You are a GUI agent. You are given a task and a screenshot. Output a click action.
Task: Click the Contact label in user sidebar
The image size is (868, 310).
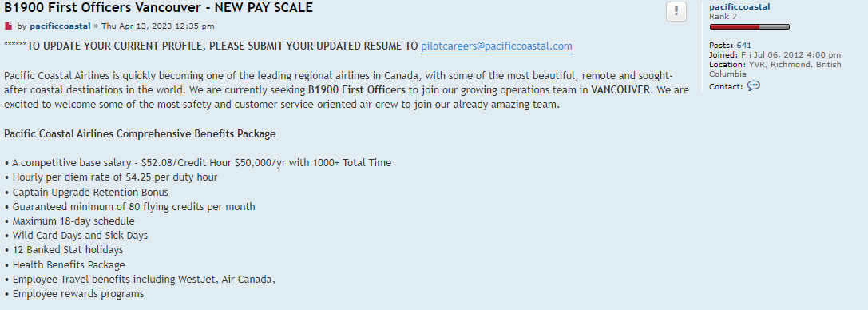(x=726, y=87)
